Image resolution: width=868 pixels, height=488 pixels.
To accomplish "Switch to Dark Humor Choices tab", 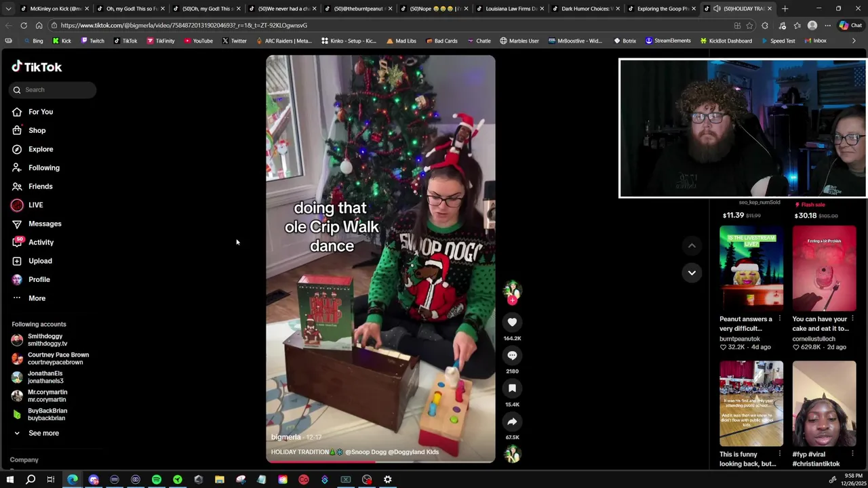I will [x=585, y=9].
